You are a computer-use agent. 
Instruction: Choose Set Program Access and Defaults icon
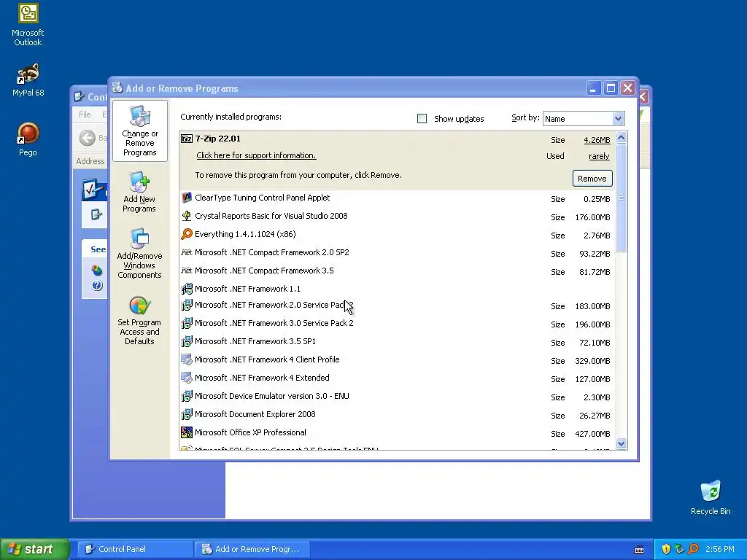click(139, 306)
